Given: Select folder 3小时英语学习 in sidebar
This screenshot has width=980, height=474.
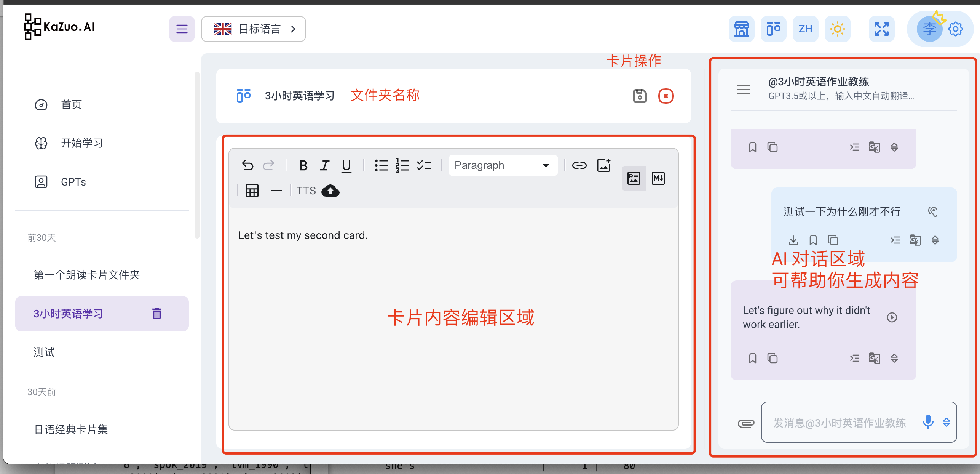Looking at the screenshot, I should (x=69, y=314).
